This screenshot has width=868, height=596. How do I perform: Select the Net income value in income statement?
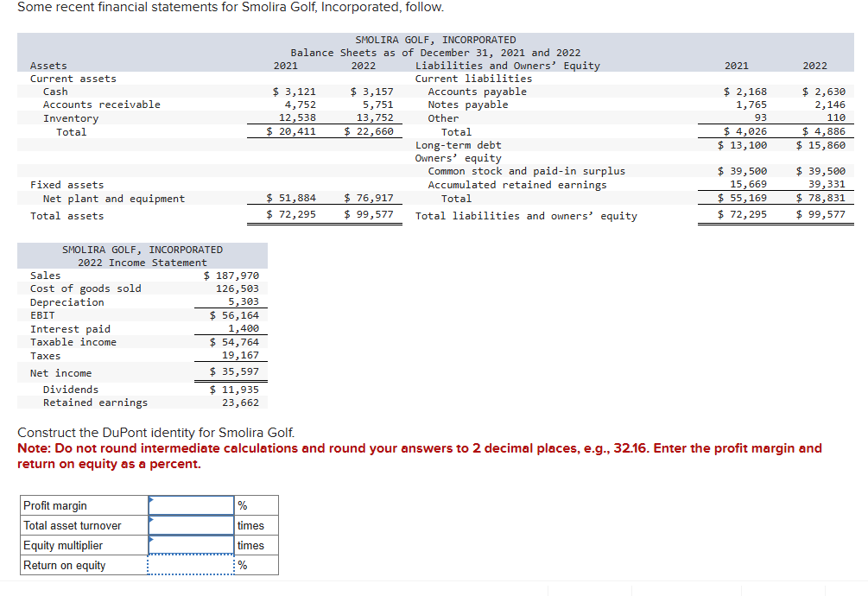coord(235,372)
